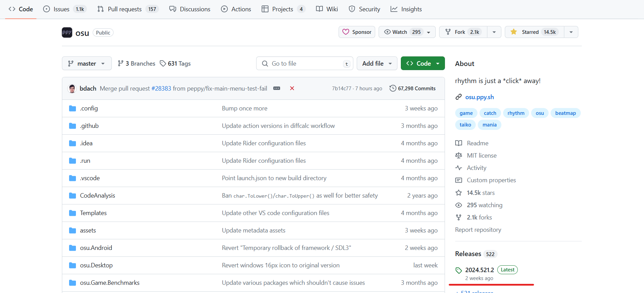Screen dimensions: 644x293
Task: Open 'Bump once more' commit message
Action: pos(245,108)
